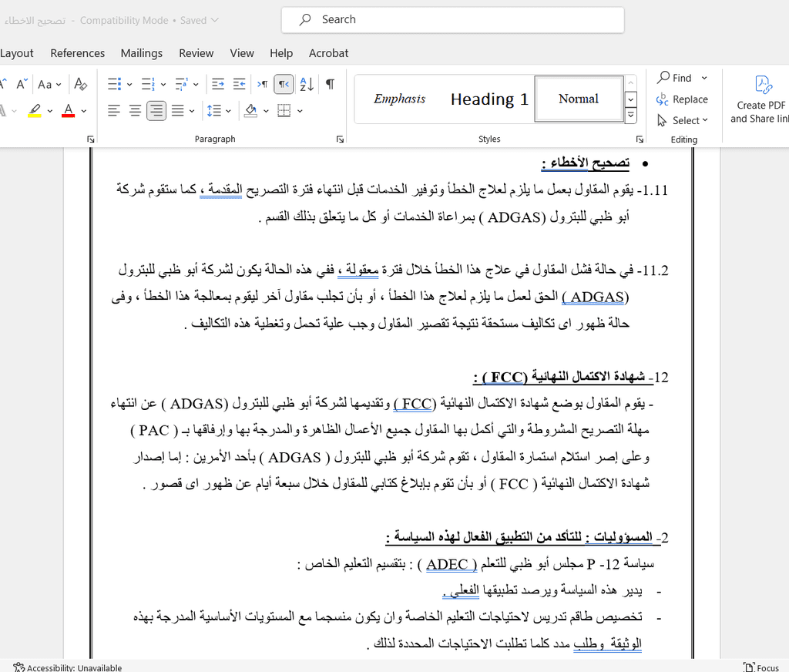Open the Justify options dropdown arrow

click(192, 111)
